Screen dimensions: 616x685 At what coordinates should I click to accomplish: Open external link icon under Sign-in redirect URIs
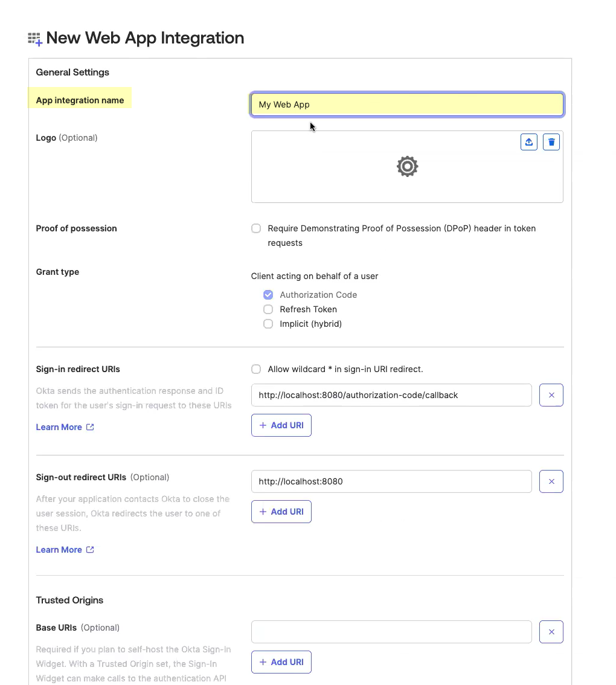tap(90, 427)
